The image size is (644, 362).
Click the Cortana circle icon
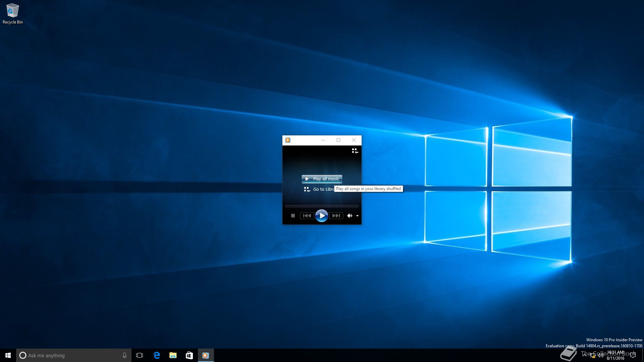[x=22, y=355]
